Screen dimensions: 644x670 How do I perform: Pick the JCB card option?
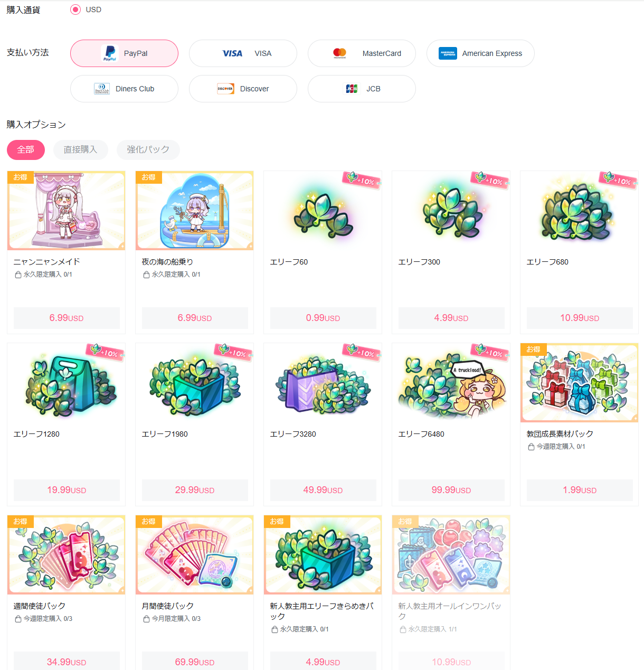(362, 89)
